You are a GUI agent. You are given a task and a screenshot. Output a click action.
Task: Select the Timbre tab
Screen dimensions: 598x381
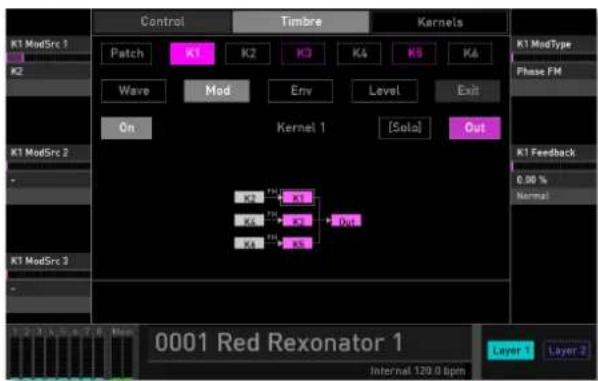pyautogui.click(x=301, y=22)
